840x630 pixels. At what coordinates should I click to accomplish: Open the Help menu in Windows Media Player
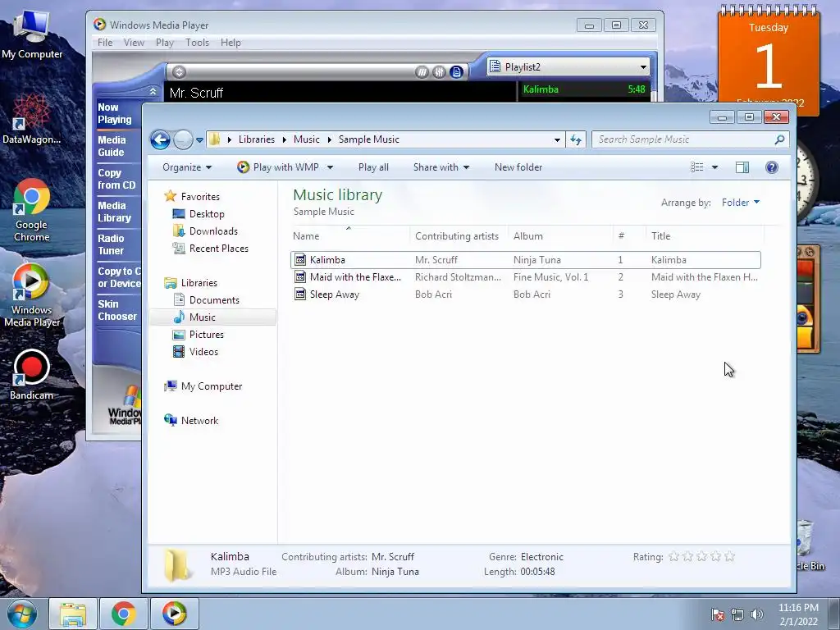click(231, 43)
